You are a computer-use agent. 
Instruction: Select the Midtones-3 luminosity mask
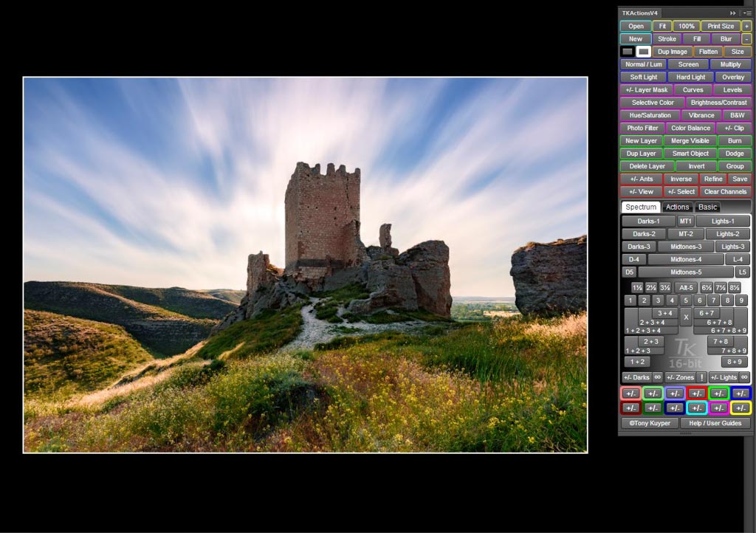686,247
